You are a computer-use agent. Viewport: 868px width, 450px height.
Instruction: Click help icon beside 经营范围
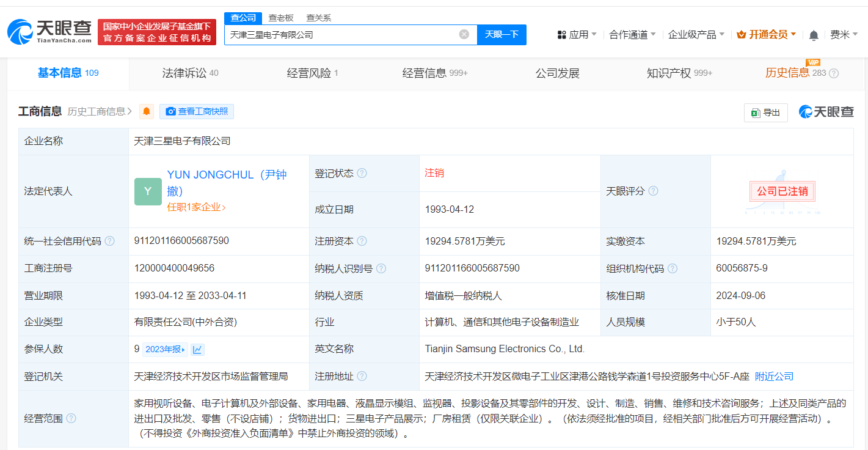[x=71, y=418]
